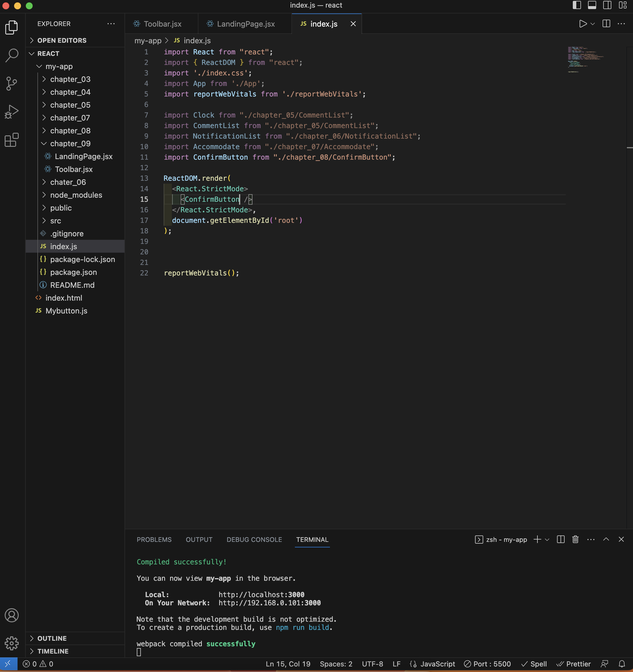Open the terminal panel more actions
This screenshot has height=672, width=633.
(591, 540)
